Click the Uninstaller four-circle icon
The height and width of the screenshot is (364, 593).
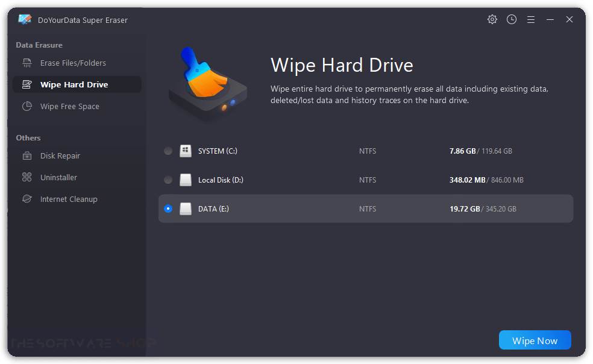point(27,177)
